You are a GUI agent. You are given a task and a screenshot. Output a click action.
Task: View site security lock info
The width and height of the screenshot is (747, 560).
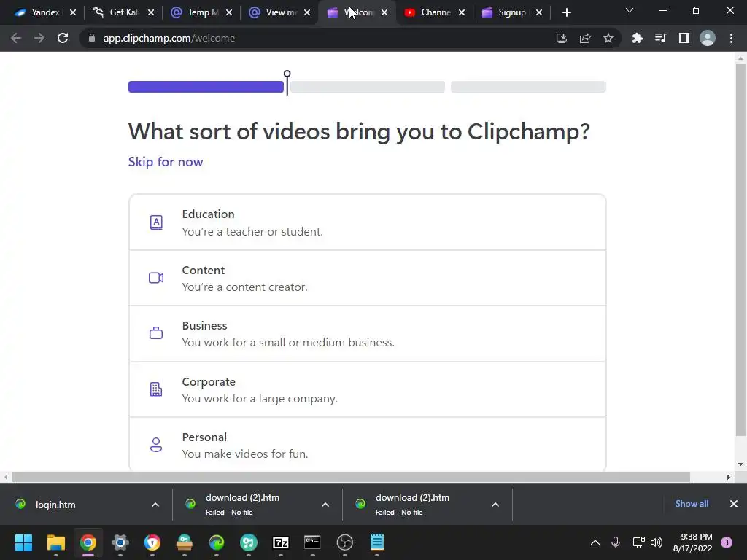92,38
